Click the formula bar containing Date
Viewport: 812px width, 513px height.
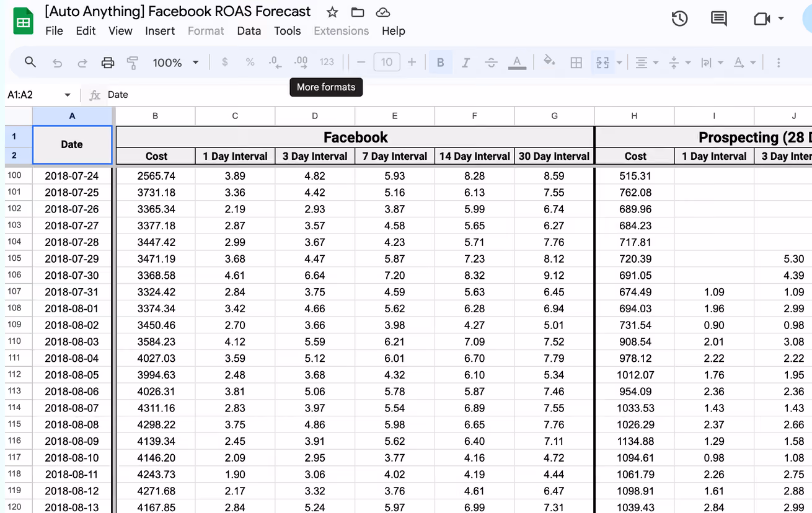[x=459, y=95]
